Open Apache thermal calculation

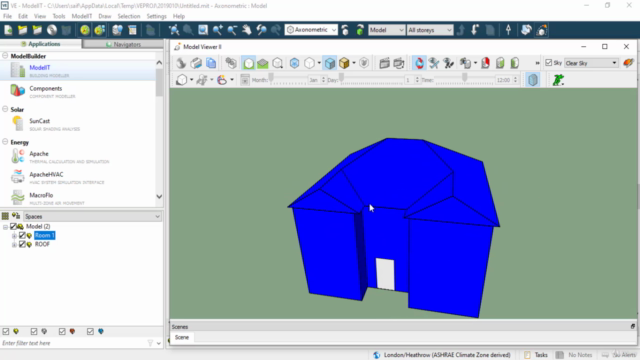pos(78,157)
